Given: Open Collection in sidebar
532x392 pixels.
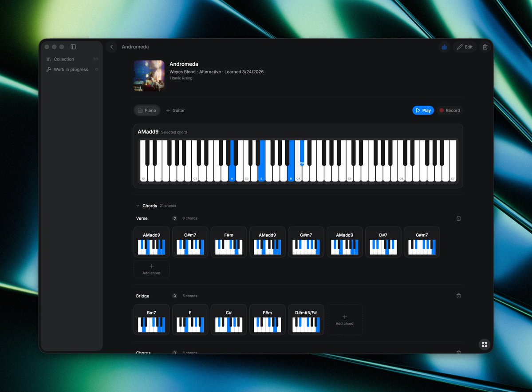Looking at the screenshot, I should point(71,59).
